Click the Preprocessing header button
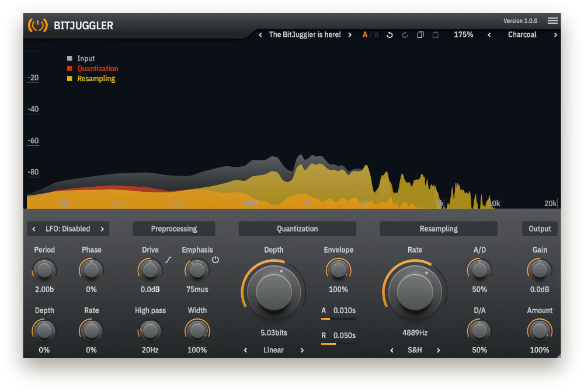This screenshot has width=584, height=392. tap(174, 229)
